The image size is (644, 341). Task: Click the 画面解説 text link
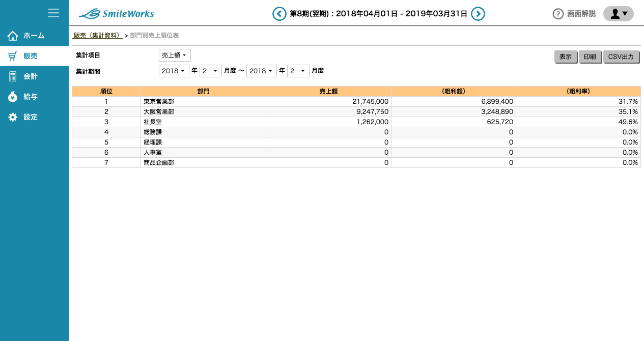581,14
